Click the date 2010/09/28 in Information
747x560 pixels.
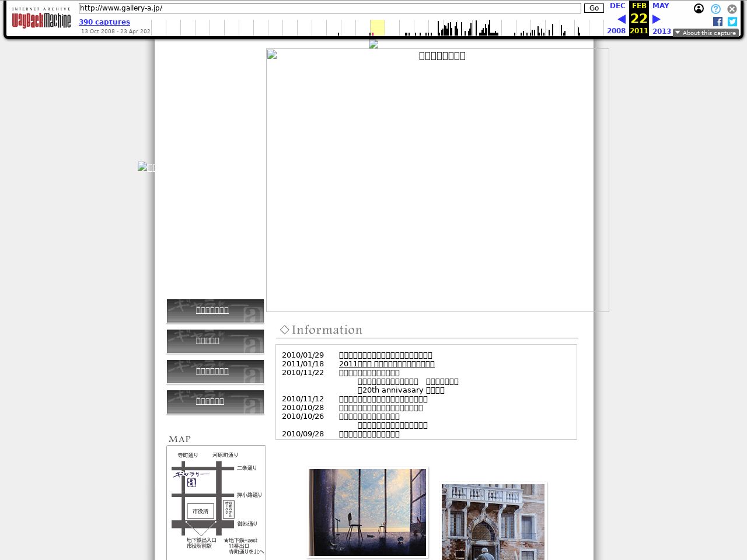pos(303,434)
